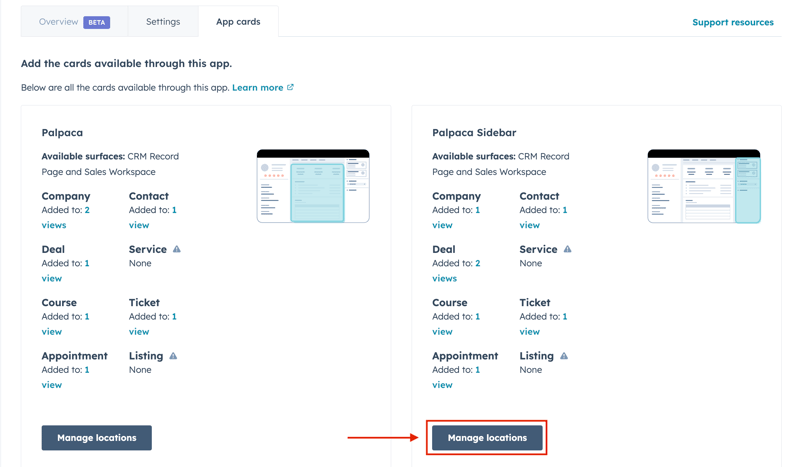Click Manage locations in Palpaca card
Image resolution: width=800 pixels, height=467 pixels.
(x=97, y=438)
